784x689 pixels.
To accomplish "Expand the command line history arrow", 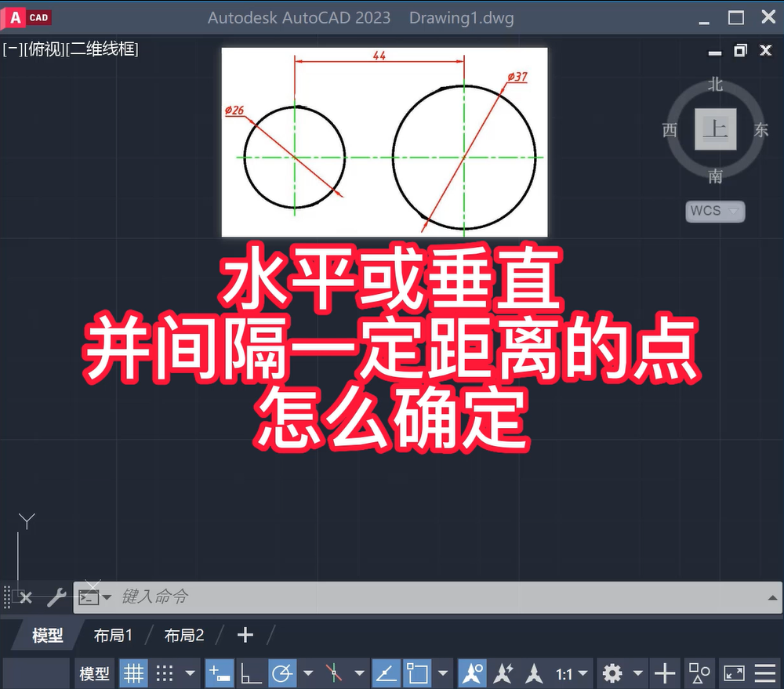I will (772, 597).
